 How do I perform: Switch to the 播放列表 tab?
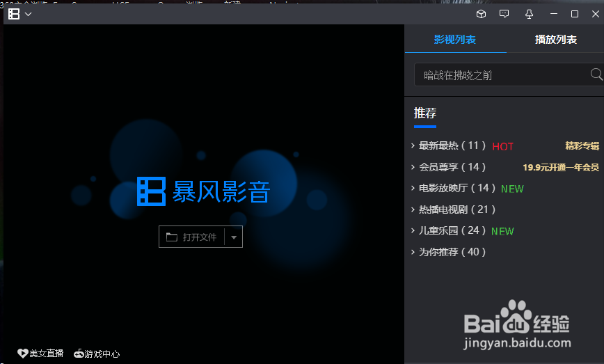click(555, 39)
